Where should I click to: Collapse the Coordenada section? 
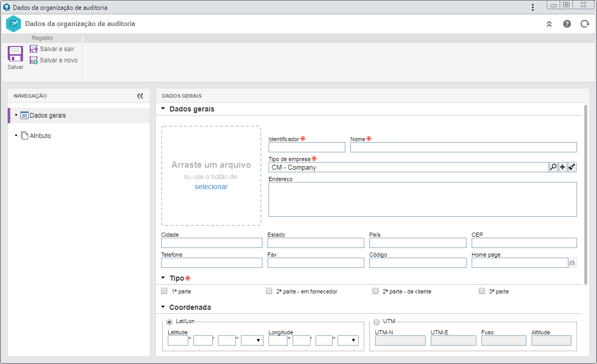tap(163, 307)
